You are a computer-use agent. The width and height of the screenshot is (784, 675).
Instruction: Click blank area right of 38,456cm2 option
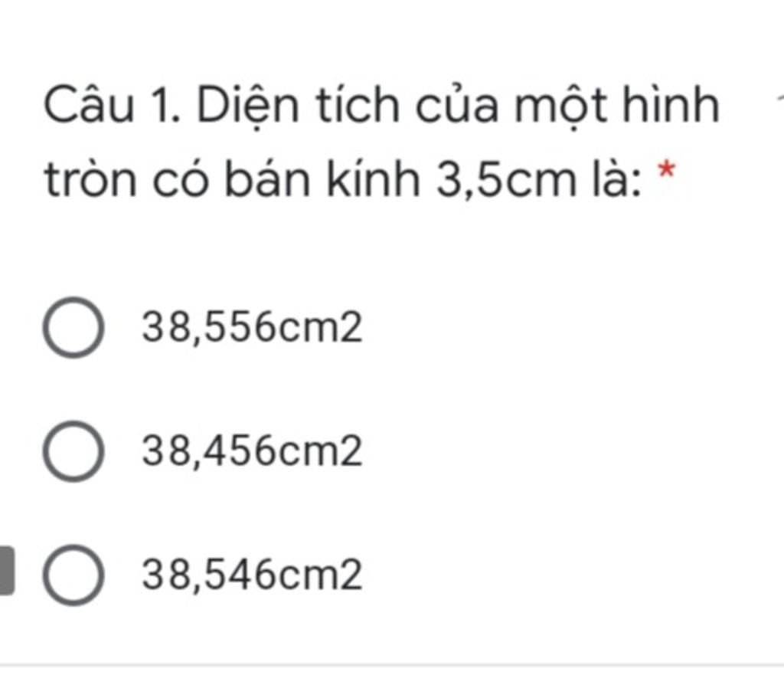(570, 451)
